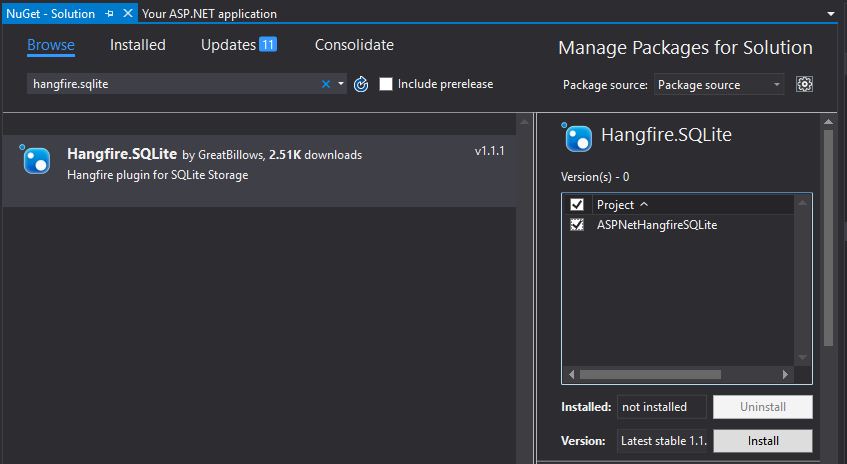This screenshot has width=847, height=464.
Task: Open package source settings gear
Action: coord(804,85)
